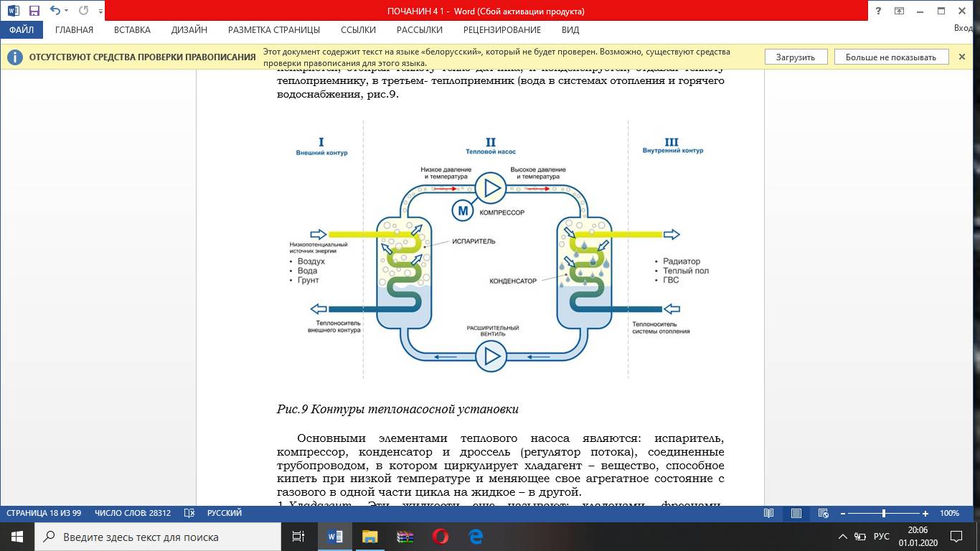Viewport: 980px width, 551px height.
Task: Click the zoom in plus icon
Action: point(925,514)
